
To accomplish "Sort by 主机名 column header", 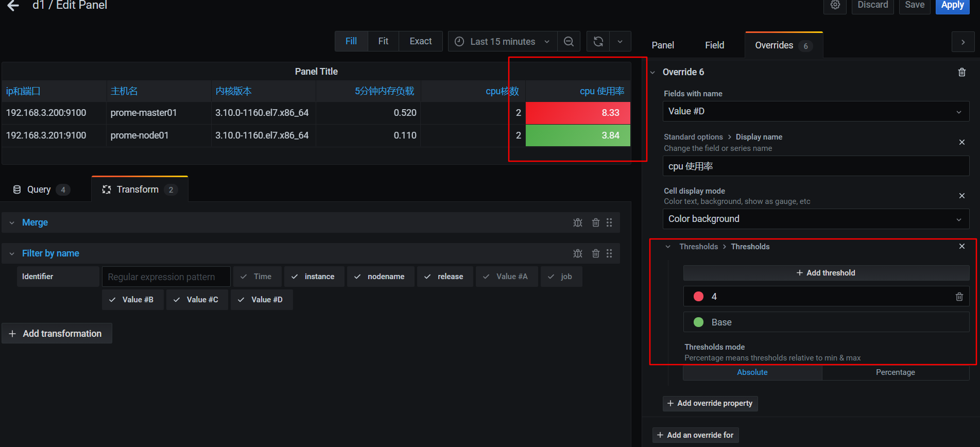I will (x=124, y=91).
